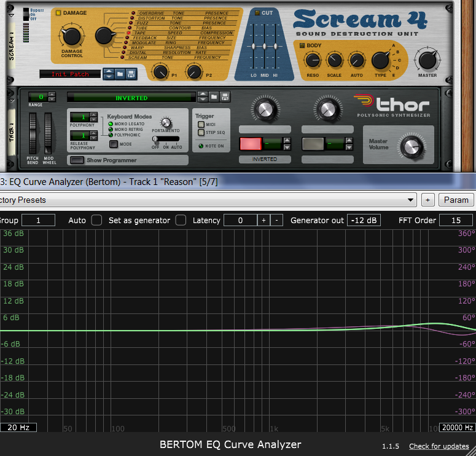
Task: Click the Scream 4 MASTER knob
Action: (427, 60)
